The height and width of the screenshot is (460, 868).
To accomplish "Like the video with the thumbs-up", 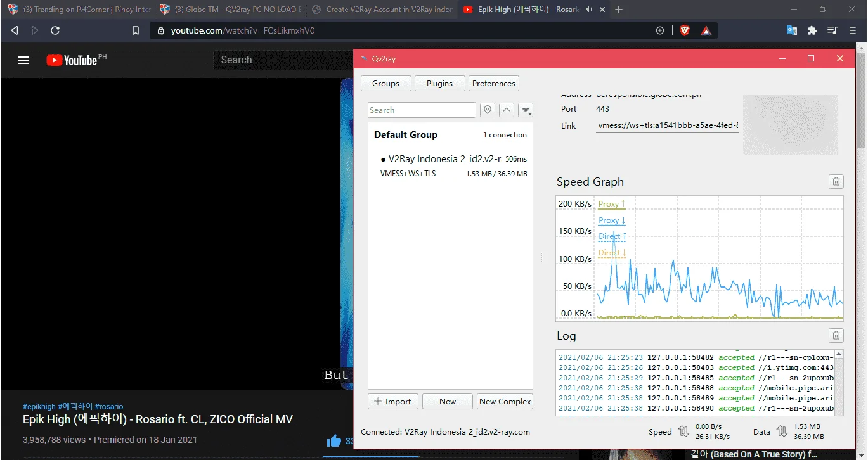I will (334, 441).
